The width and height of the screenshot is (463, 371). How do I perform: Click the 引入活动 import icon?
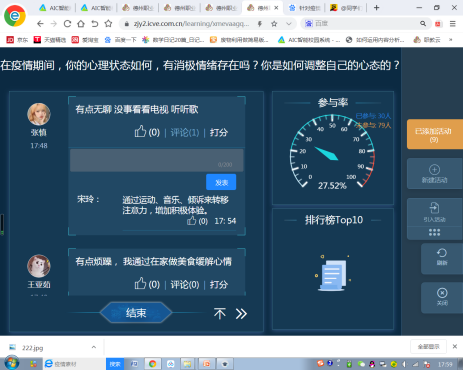click(434, 208)
